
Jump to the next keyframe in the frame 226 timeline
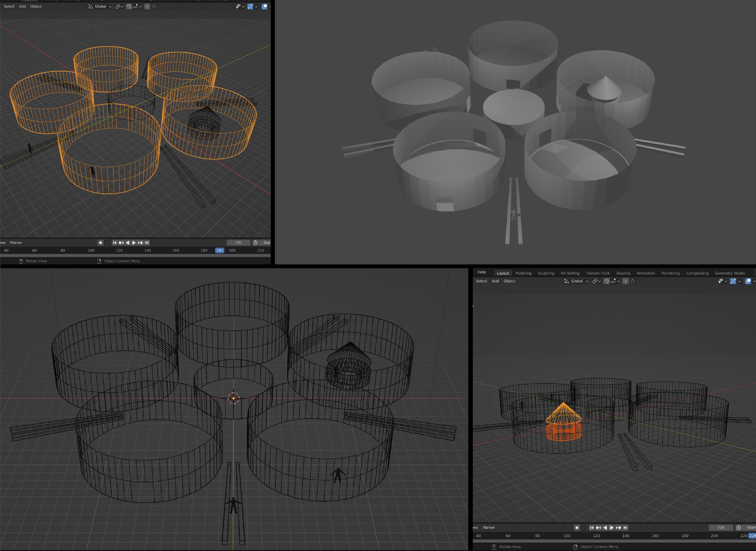[618, 528]
